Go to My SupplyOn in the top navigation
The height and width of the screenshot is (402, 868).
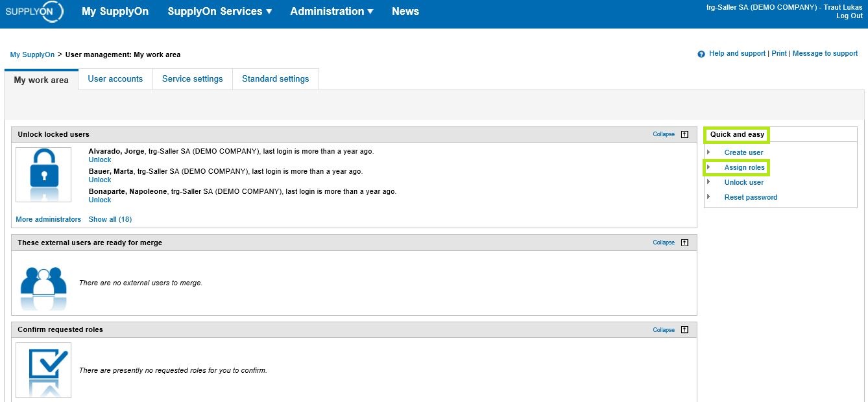pyautogui.click(x=115, y=11)
